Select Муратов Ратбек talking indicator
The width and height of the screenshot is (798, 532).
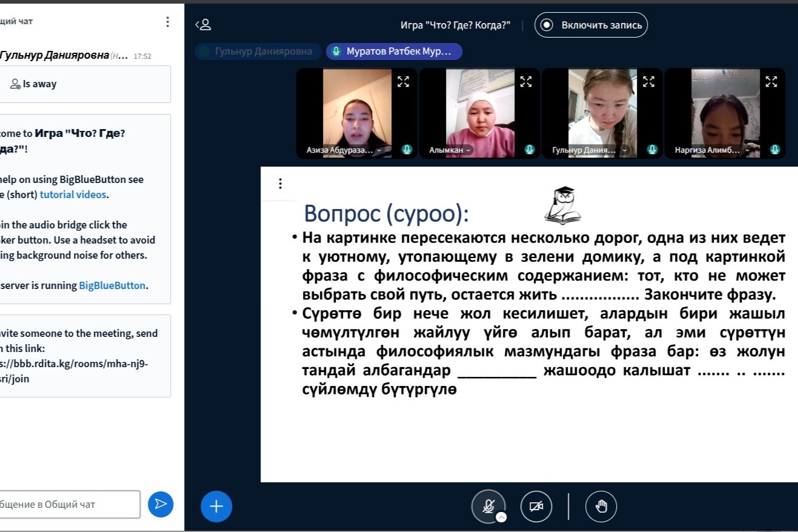coord(394,52)
